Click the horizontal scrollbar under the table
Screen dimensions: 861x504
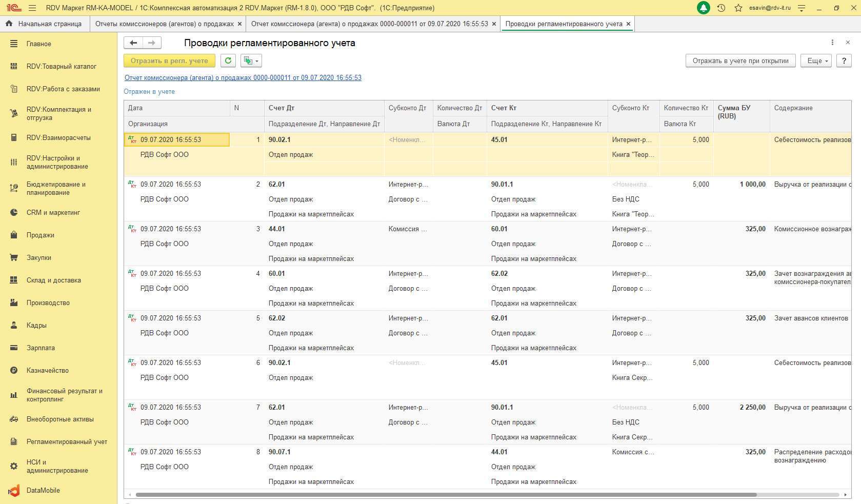[x=446, y=495]
